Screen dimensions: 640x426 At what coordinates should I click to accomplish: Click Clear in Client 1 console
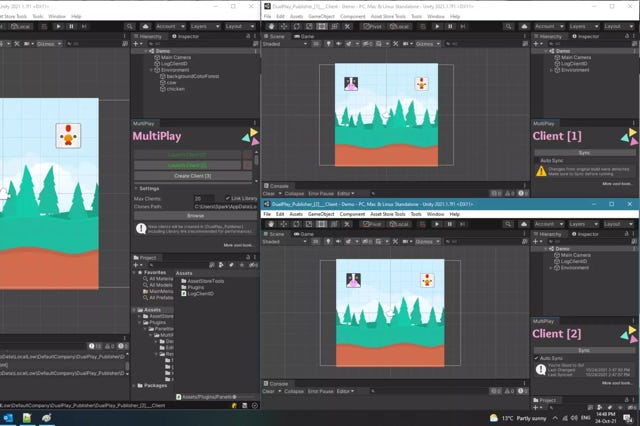click(269, 193)
